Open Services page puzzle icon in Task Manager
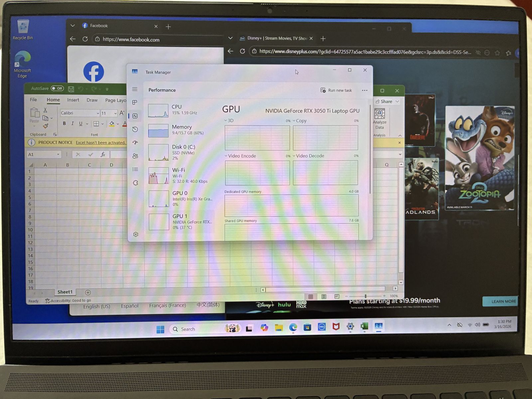Viewport: 532px width, 399px height. [135, 183]
